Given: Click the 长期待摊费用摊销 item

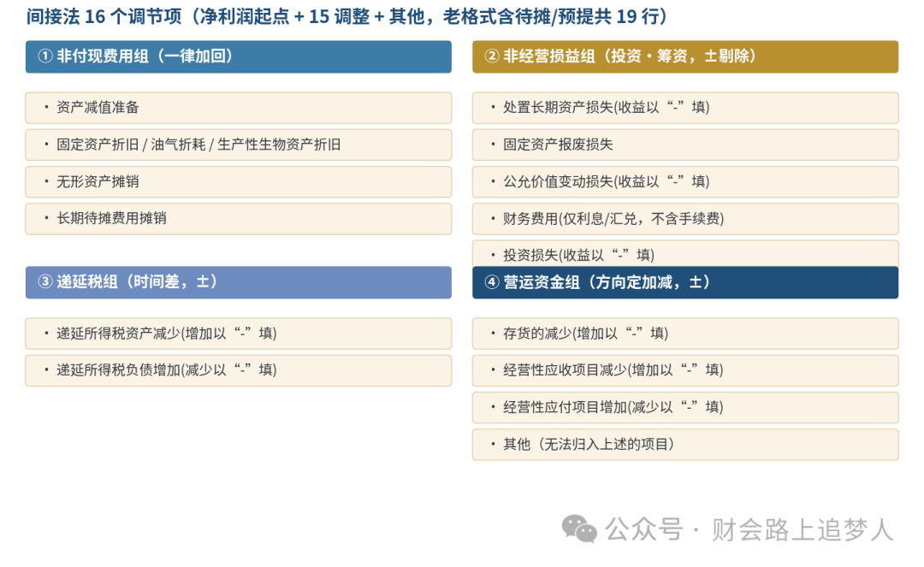Looking at the screenshot, I should click(239, 218).
